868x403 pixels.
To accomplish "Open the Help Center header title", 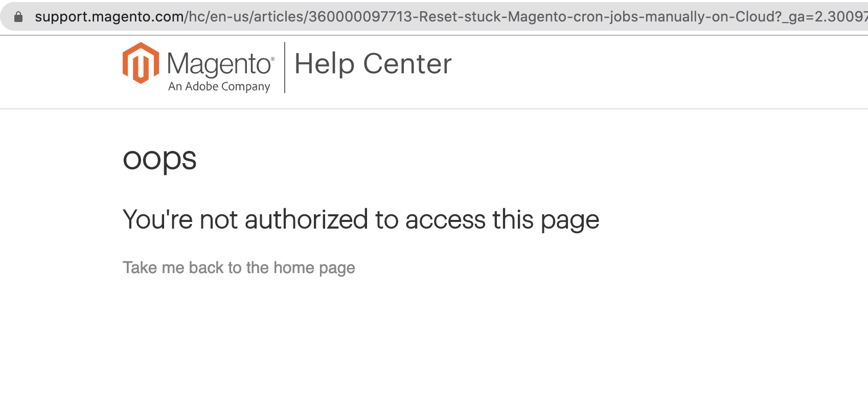I will pyautogui.click(x=373, y=64).
